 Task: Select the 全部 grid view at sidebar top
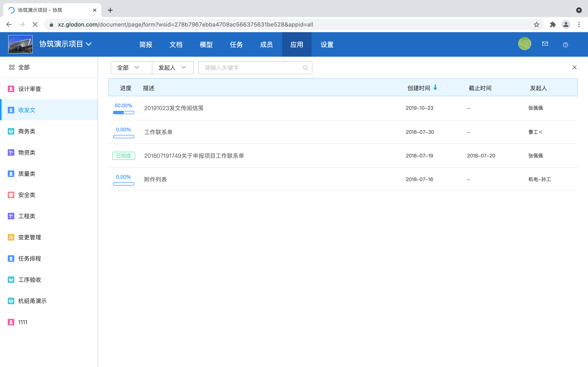click(x=12, y=67)
